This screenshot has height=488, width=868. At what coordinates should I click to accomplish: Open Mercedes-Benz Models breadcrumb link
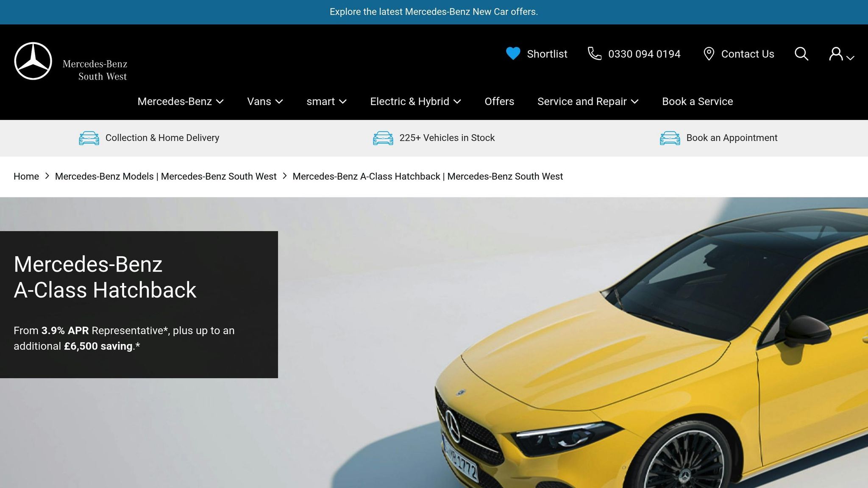pyautogui.click(x=165, y=177)
